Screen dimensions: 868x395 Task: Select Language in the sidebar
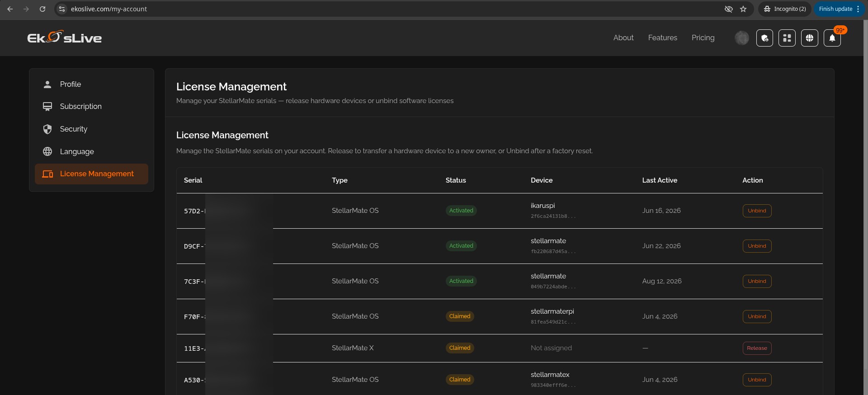coord(91,152)
